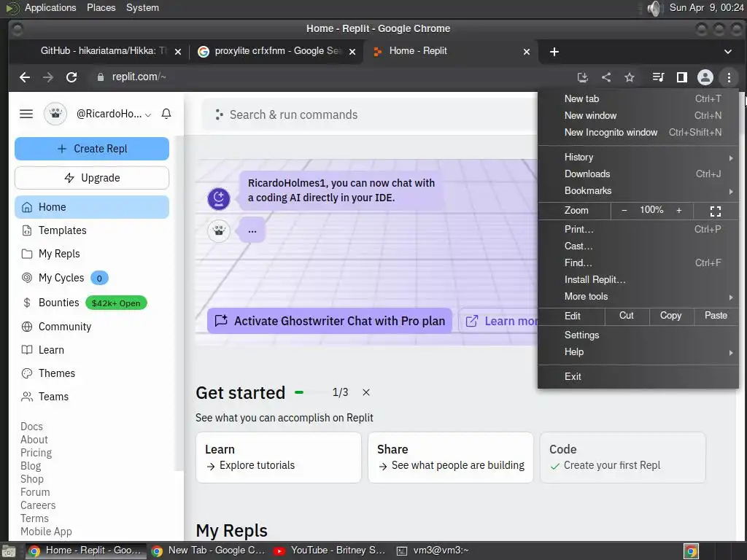The height and width of the screenshot is (560, 747).
Task: Open the Share See what people are building card
Action: [x=451, y=457]
